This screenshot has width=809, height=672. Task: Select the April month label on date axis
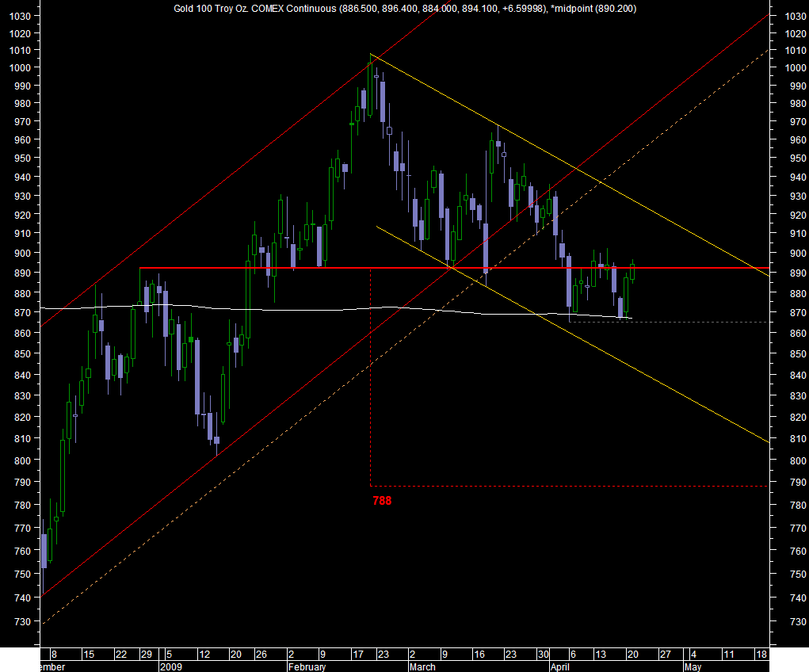(x=559, y=666)
